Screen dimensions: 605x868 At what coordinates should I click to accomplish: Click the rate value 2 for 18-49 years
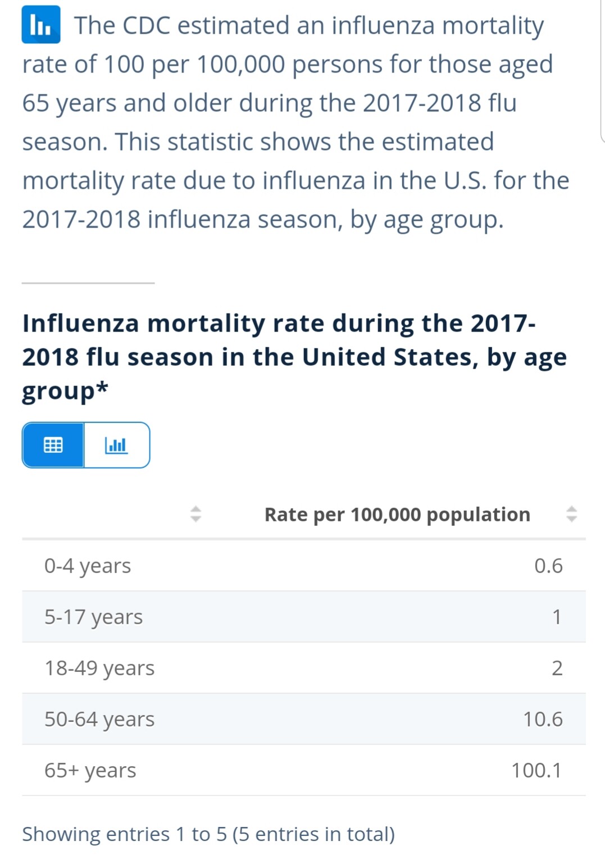coord(557,668)
